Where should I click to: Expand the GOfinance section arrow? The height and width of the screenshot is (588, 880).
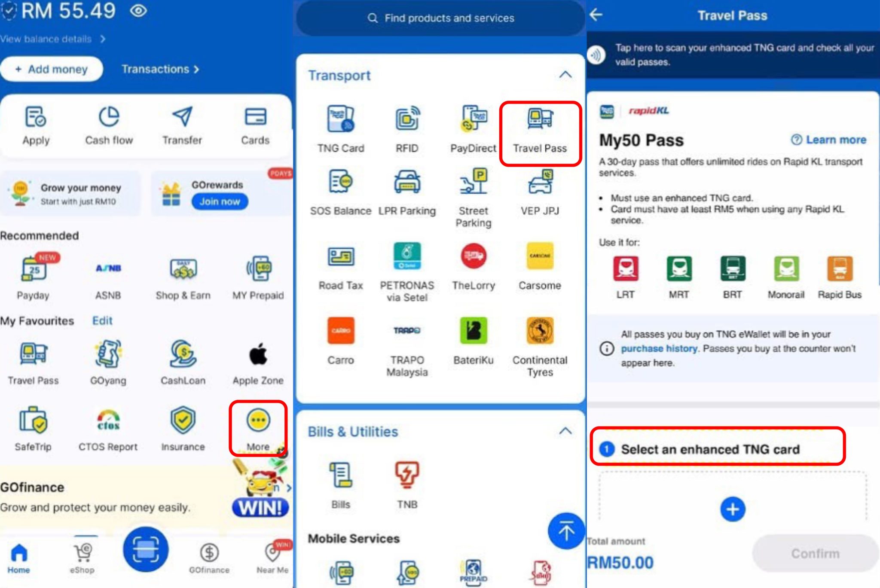[x=289, y=488]
